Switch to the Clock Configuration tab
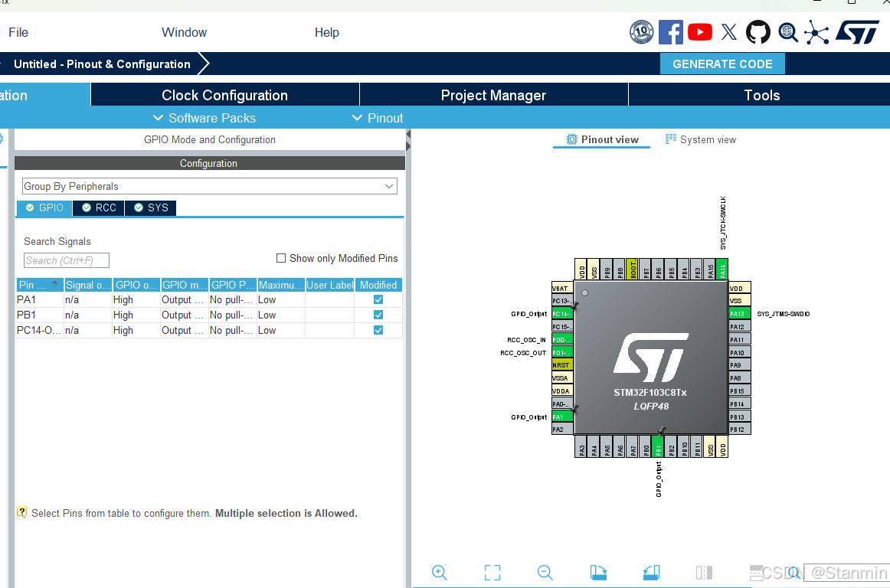 tap(224, 95)
